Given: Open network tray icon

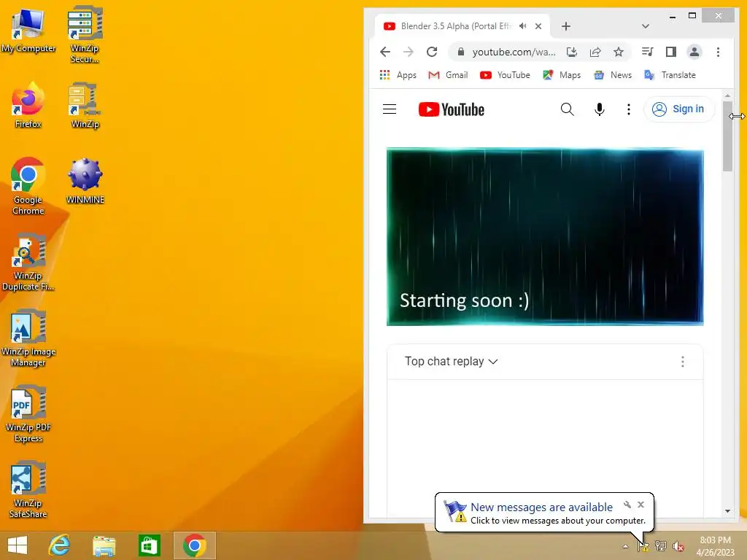Looking at the screenshot, I should click(x=661, y=546).
